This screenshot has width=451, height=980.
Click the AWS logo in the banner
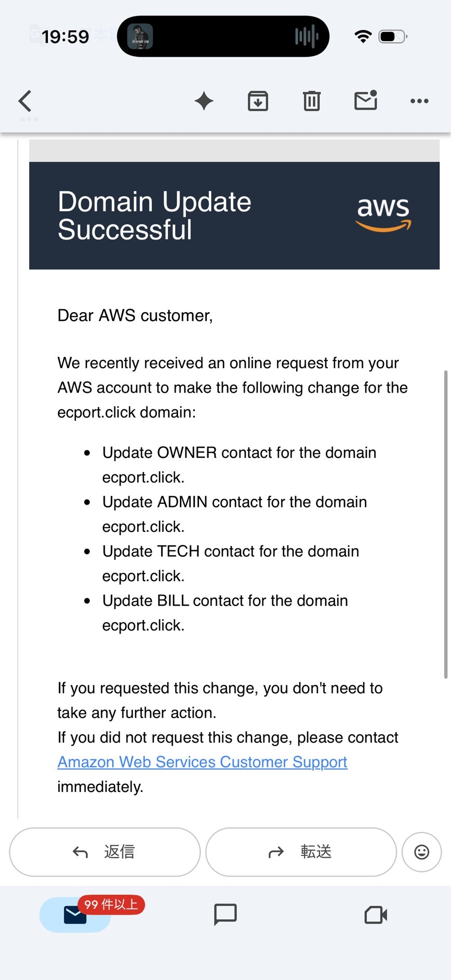coord(383,213)
